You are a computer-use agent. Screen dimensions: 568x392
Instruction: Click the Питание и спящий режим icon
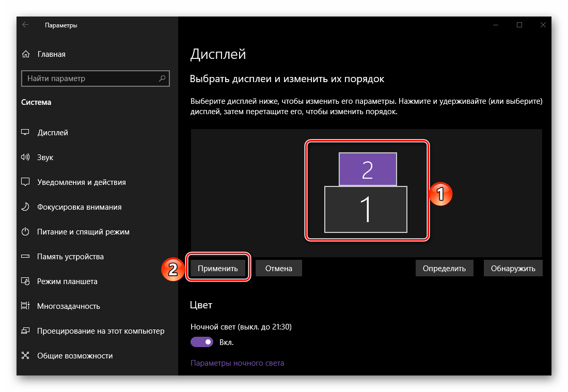pos(25,232)
